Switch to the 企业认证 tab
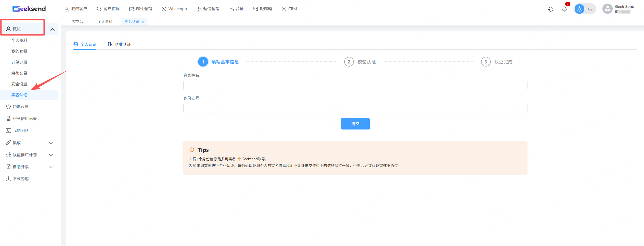The image size is (644, 246). point(119,44)
